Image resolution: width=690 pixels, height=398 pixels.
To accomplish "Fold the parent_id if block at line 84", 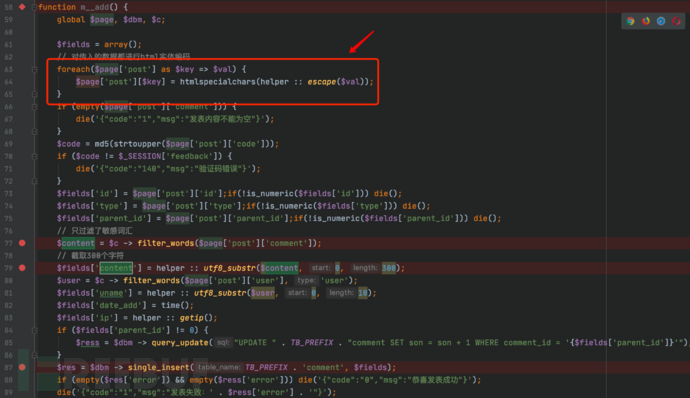I will (x=34, y=330).
